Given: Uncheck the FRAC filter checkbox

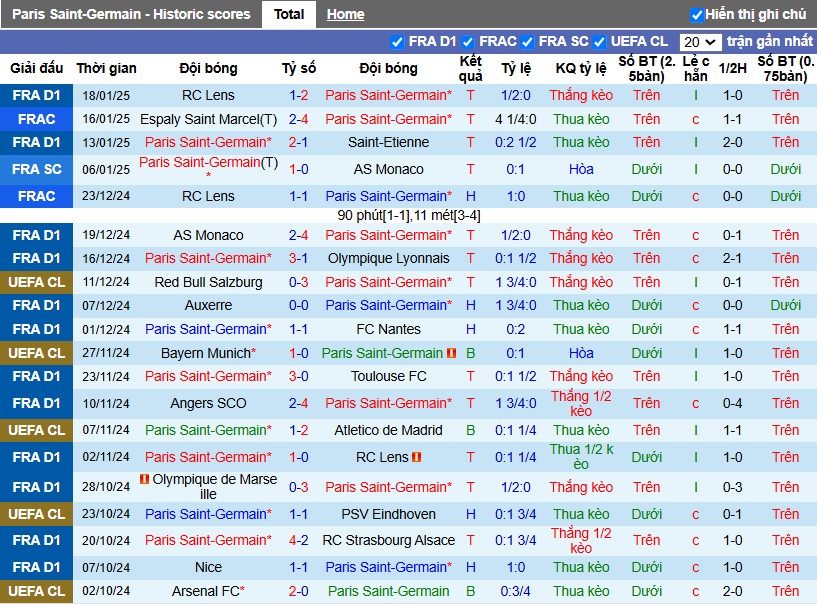Looking at the screenshot, I should coord(467,42).
